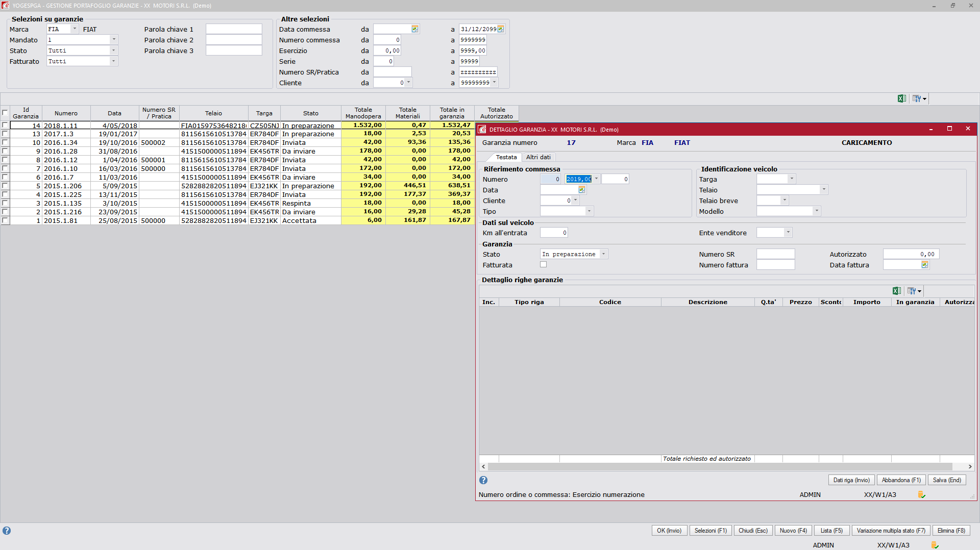Open the Modello dropdown

pyautogui.click(x=817, y=211)
